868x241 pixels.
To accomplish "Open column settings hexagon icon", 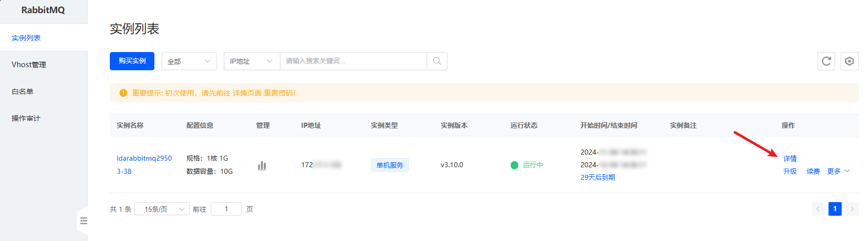I will [x=849, y=61].
